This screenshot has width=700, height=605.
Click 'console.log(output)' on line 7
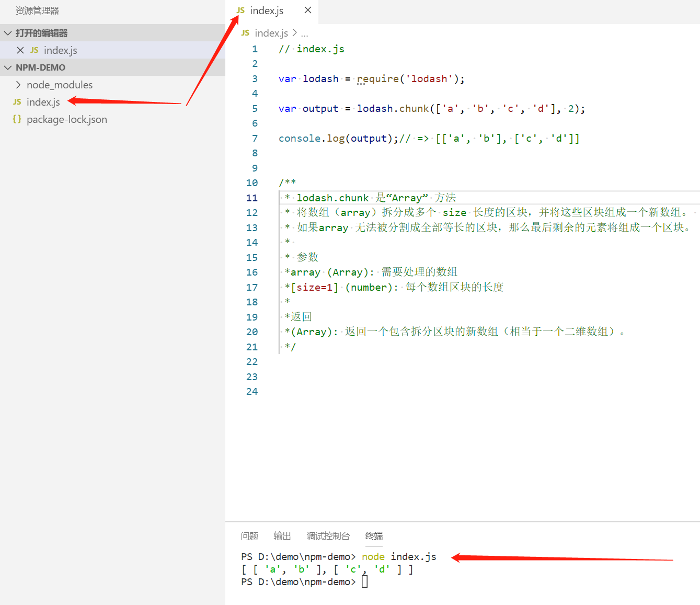pos(338,139)
